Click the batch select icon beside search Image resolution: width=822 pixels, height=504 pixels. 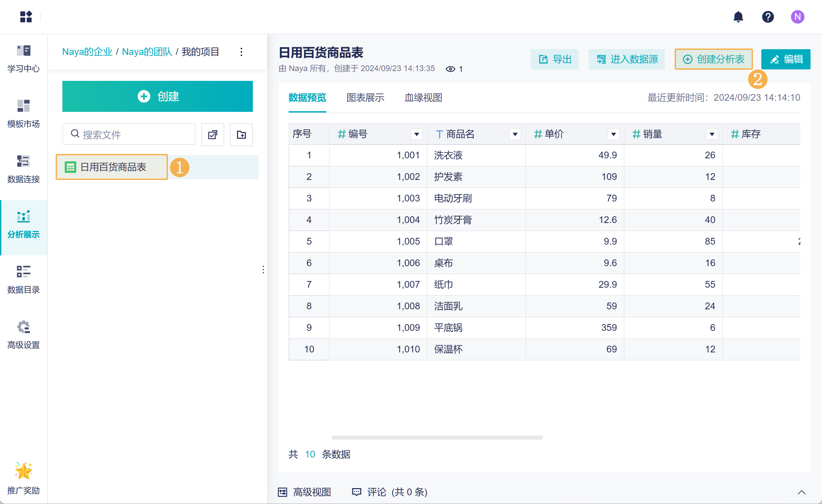pyautogui.click(x=213, y=135)
